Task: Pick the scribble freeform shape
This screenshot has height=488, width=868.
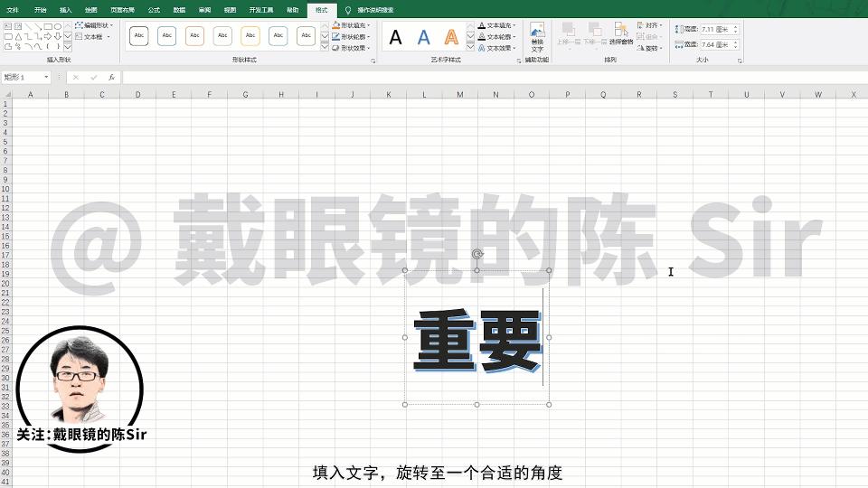Action: [18, 46]
